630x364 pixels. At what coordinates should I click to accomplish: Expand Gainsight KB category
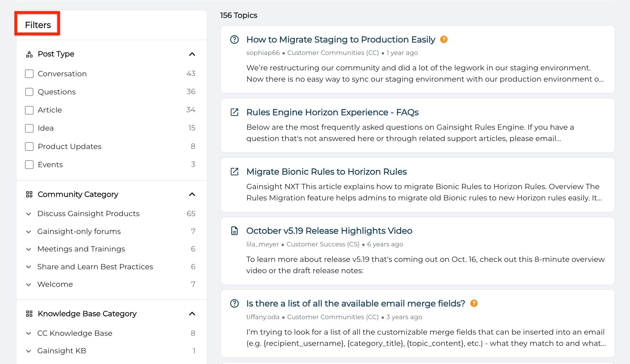[x=29, y=351]
